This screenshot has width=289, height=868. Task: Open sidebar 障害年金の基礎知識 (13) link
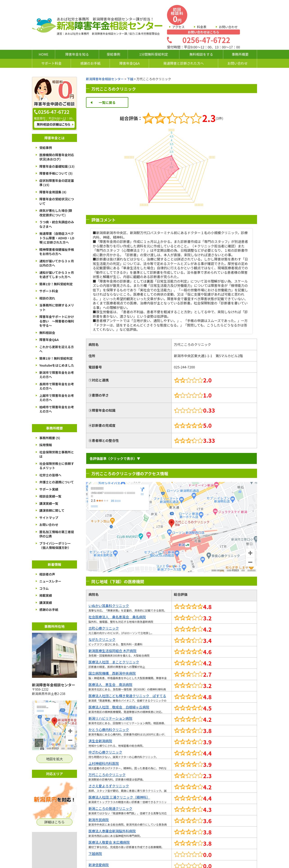click(57, 167)
